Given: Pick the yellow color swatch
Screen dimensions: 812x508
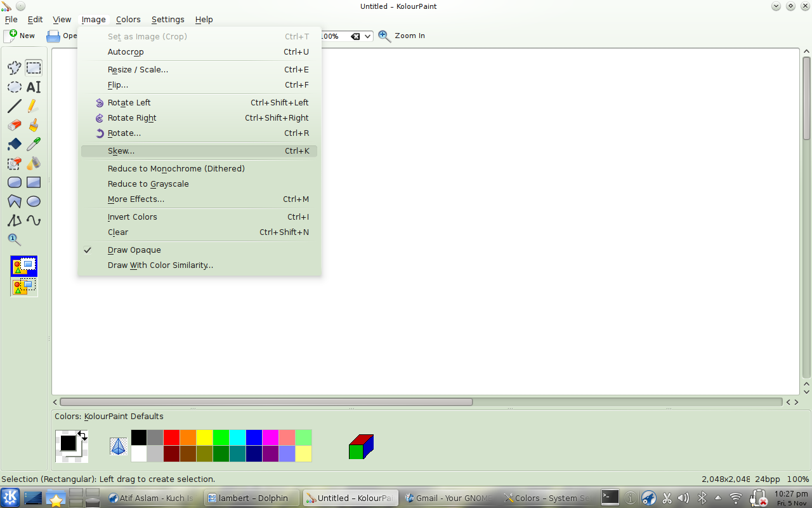Looking at the screenshot, I should tap(205, 438).
